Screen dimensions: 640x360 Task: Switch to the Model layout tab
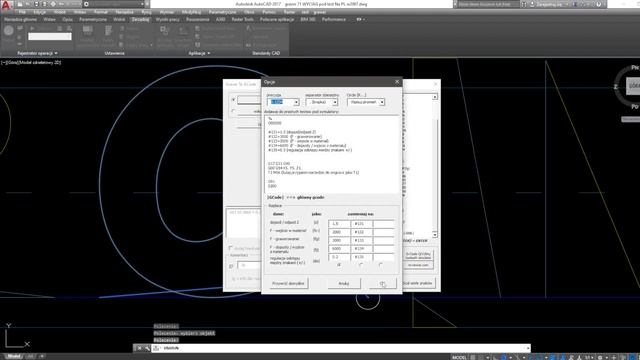13,356
